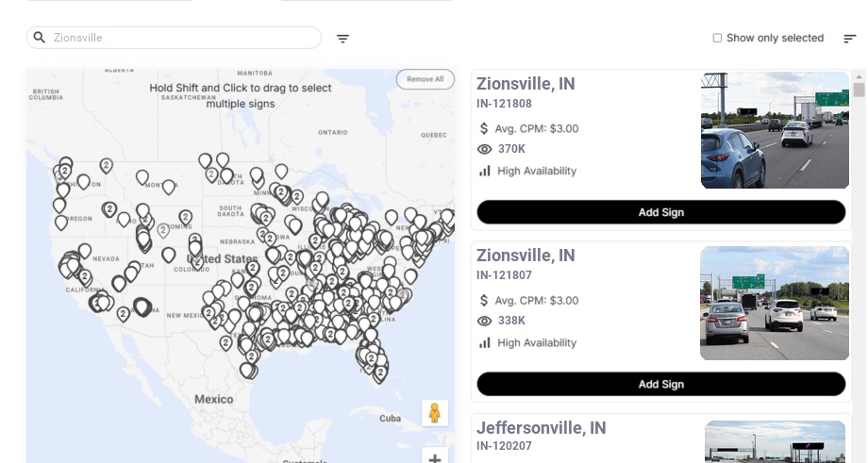Click the dollar icon for IN-121807

[x=485, y=301]
